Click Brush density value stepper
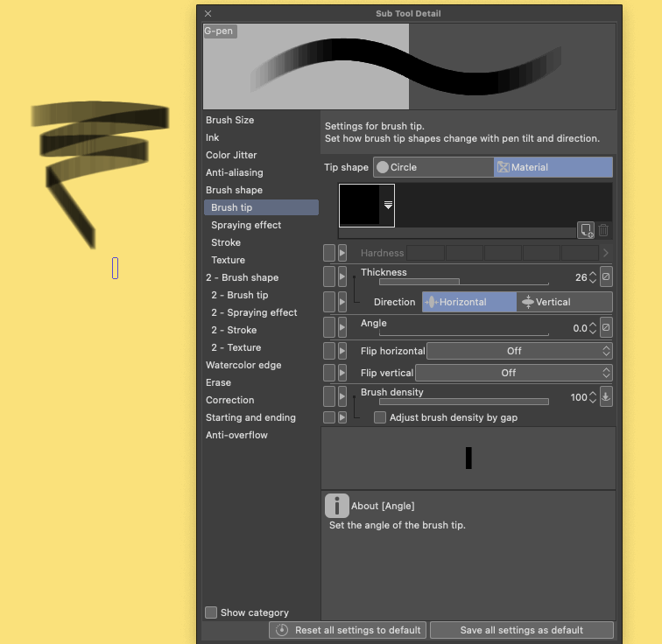Viewport: 662px width, 644px height. (593, 397)
